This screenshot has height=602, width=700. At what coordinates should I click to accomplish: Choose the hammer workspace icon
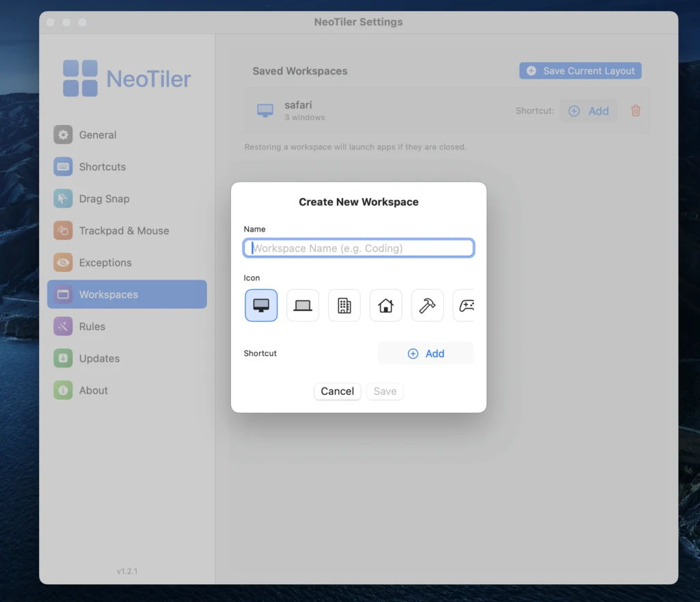click(x=427, y=305)
